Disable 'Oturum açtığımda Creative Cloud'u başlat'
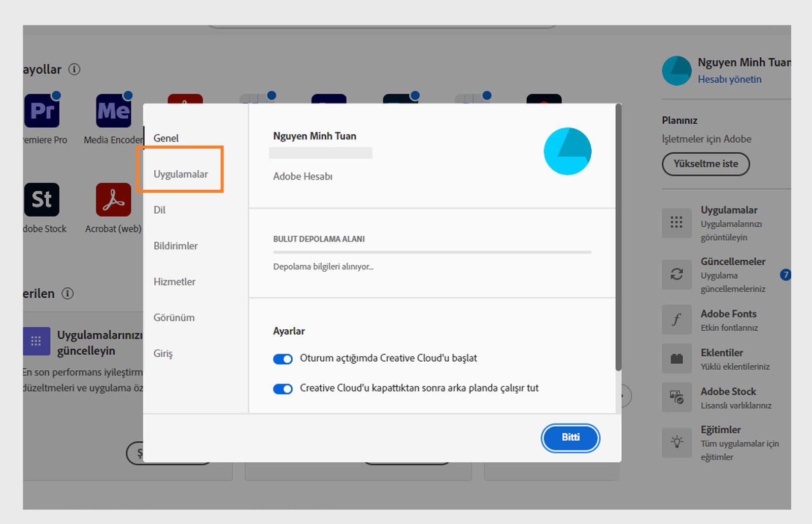This screenshot has height=524, width=812. pos(283,359)
